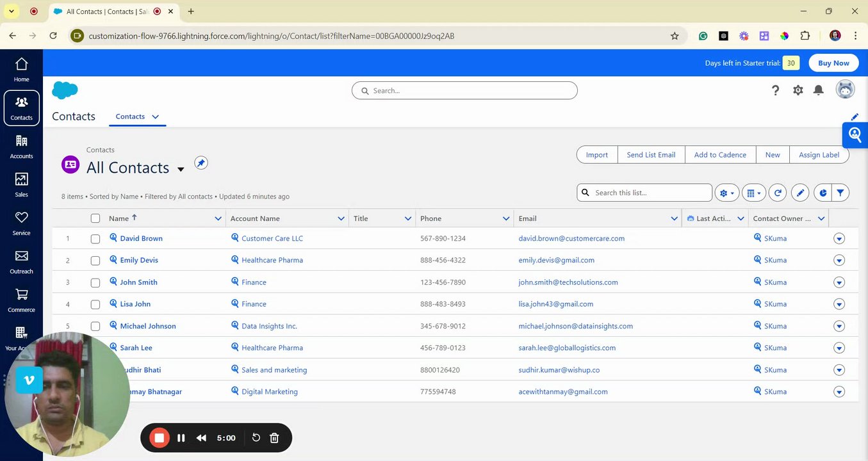Bookmark this page with the star
This screenshot has width=868, height=461.
tap(675, 36)
